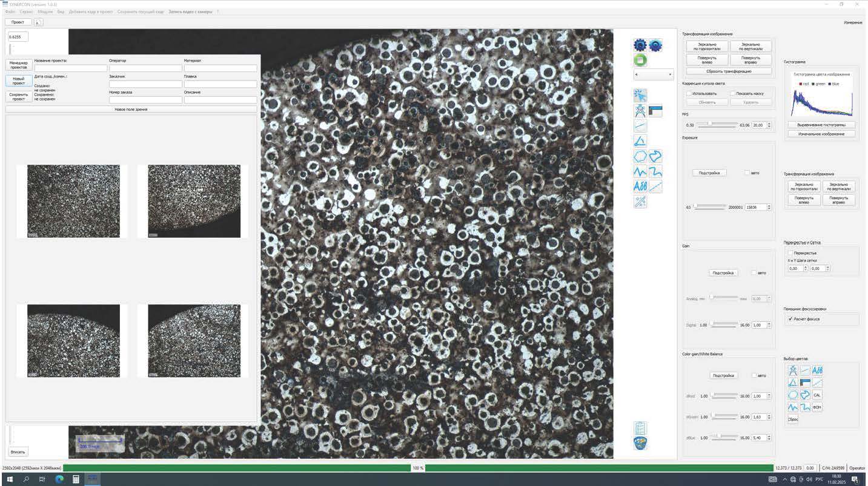Image resolution: width=868 pixels, height=486 pixels.
Task: Open the dropdown showing value 4
Action: coord(654,74)
